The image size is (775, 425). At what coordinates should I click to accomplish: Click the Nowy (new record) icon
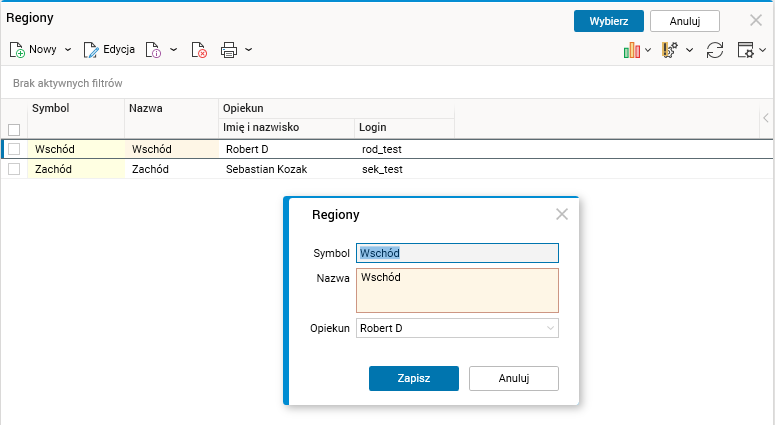(x=17, y=49)
